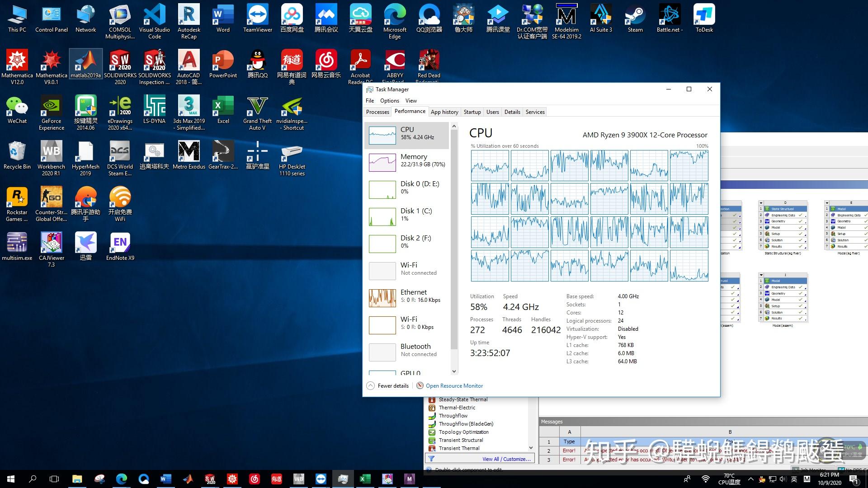Open TeamViewer desktop icon
Image resolution: width=868 pixels, height=488 pixels.
coord(258,19)
